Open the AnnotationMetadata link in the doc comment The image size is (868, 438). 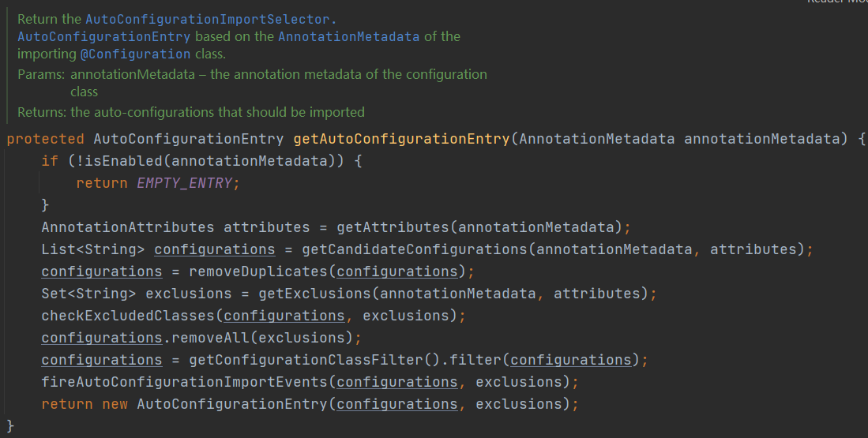[x=349, y=36]
